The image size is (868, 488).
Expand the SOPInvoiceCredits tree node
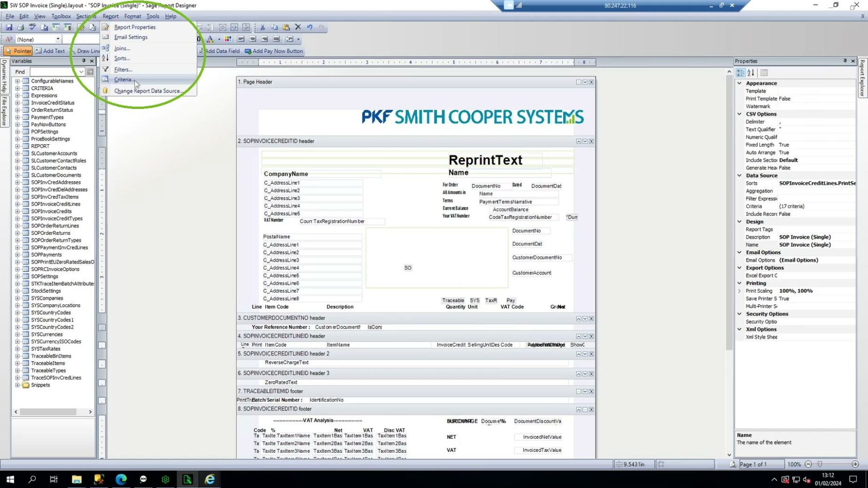tap(17, 211)
